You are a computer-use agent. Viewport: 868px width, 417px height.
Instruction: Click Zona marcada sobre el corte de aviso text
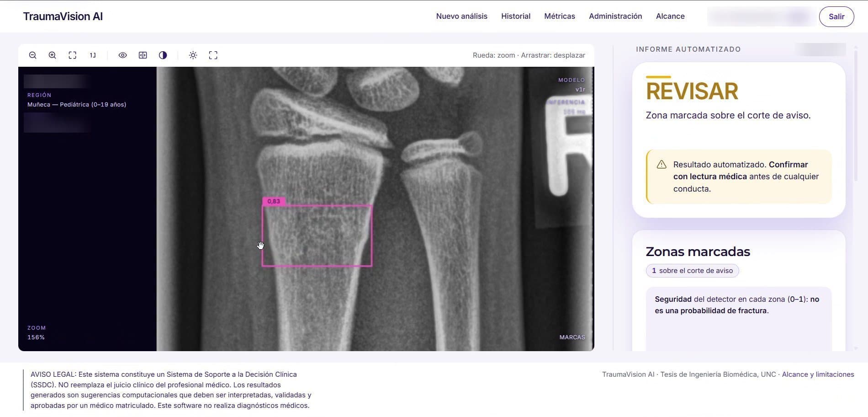[728, 115]
